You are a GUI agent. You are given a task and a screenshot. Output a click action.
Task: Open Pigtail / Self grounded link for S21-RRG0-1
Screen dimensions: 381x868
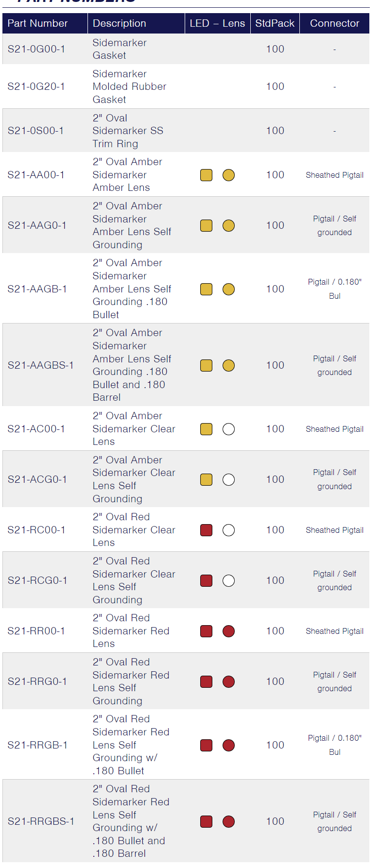(334, 681)
